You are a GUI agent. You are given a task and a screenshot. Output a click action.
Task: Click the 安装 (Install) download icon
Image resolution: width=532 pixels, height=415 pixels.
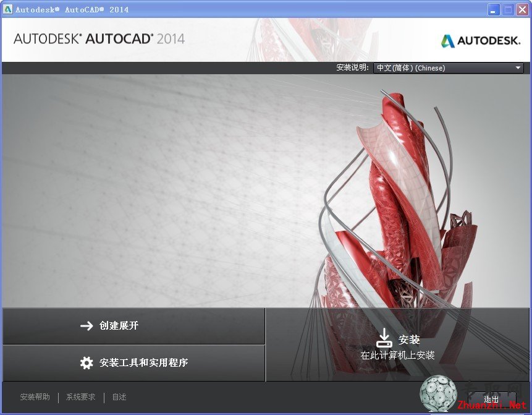pos(384,338)
